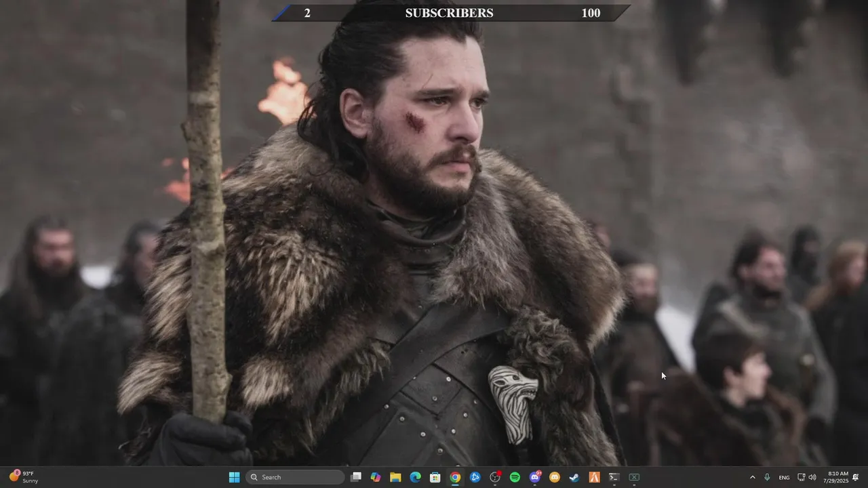Open the ENG language switcher
868x488 pixels.
(784, 477)
